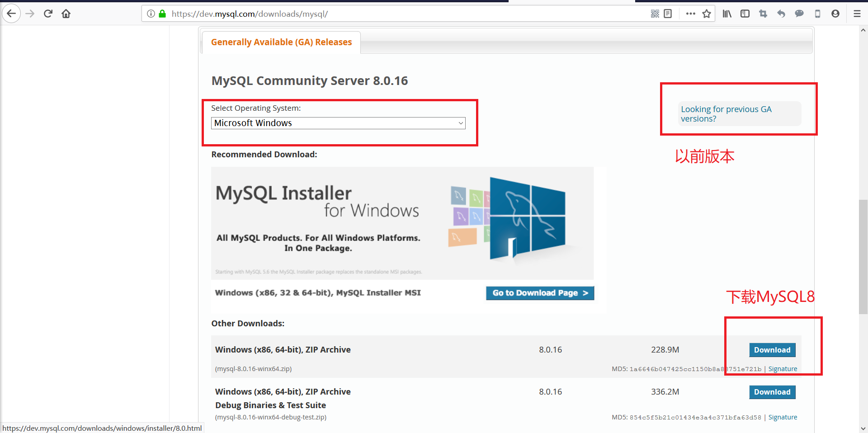The image size is (868, 433).
Task: Switch to the Generally Available (GA) Releases tab
Action: pos(281,42)
